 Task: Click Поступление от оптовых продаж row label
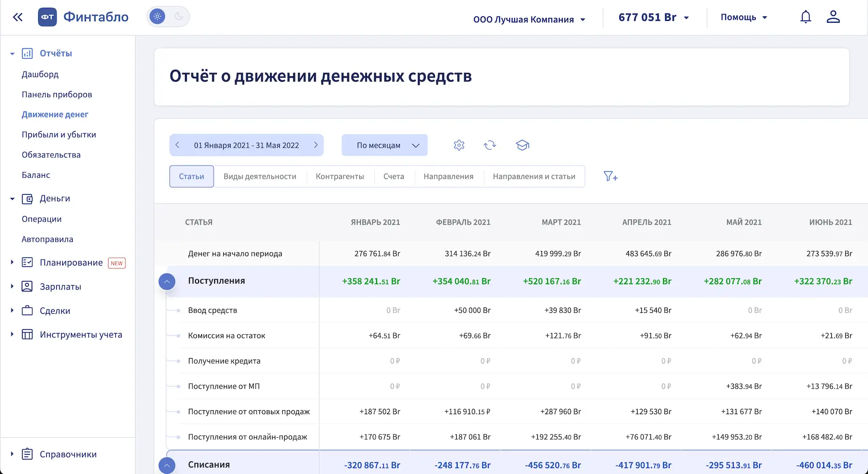pos(249,412)
